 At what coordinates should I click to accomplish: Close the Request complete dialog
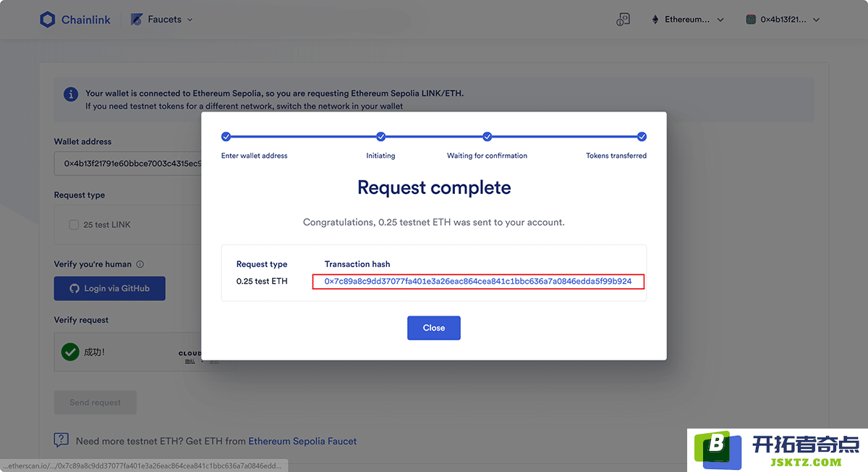[434, 328]
